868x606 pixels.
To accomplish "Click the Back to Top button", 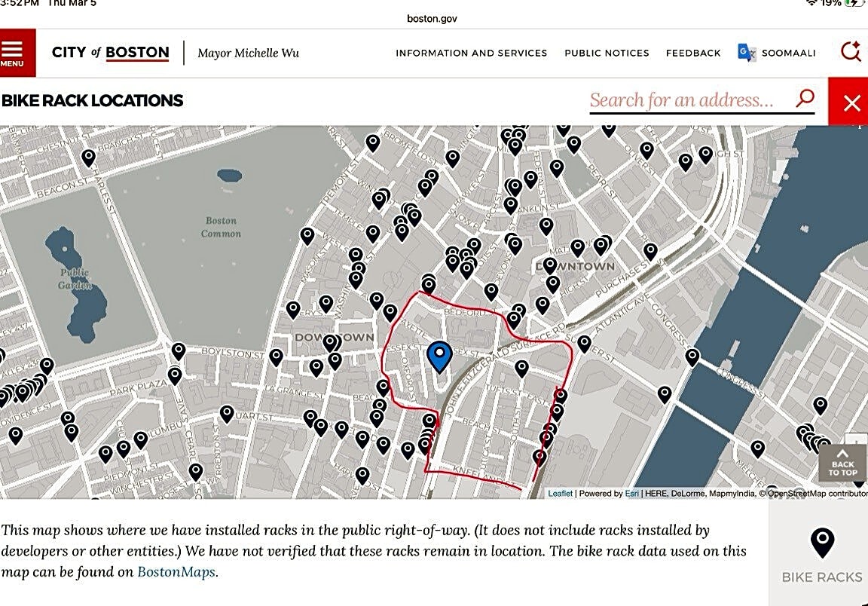I will 842,464.
